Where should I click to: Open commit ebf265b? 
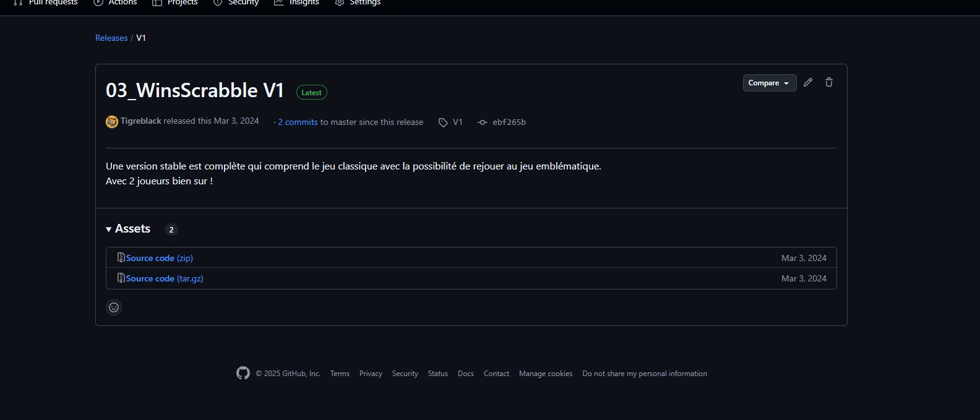click(509, 122)
